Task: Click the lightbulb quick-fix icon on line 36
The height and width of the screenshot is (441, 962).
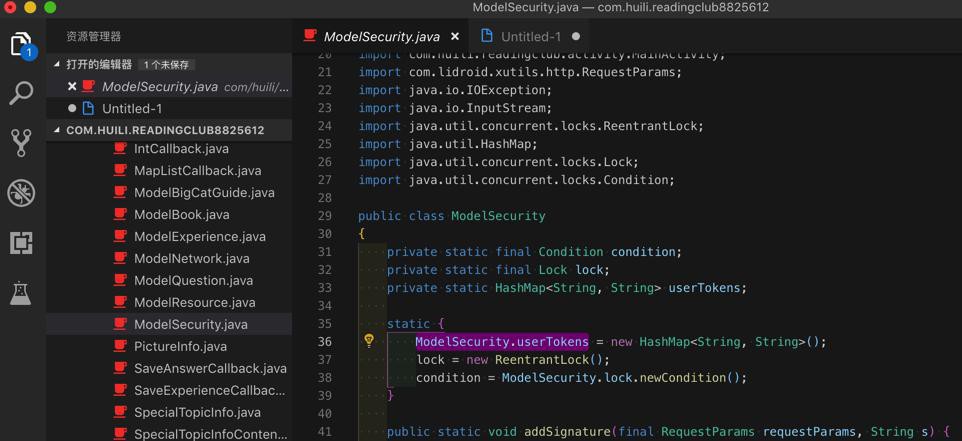Action: [369, 341]
